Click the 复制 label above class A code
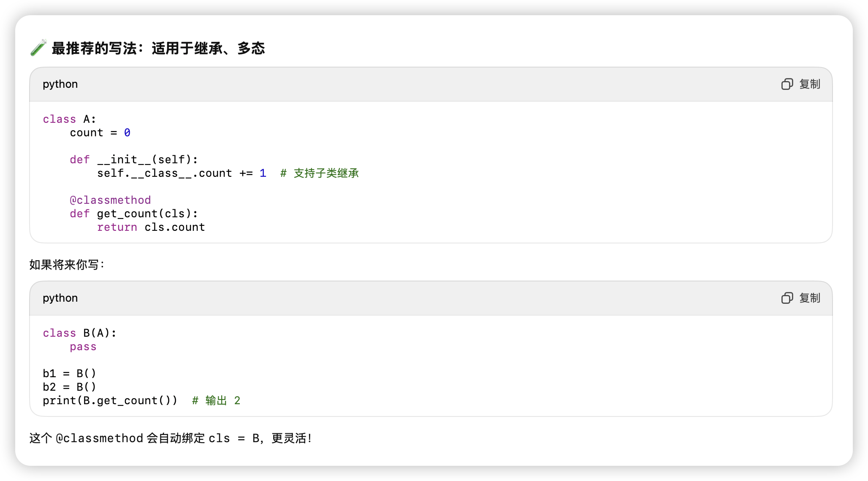This screenshot has width=868, height=481. point(810,84)
